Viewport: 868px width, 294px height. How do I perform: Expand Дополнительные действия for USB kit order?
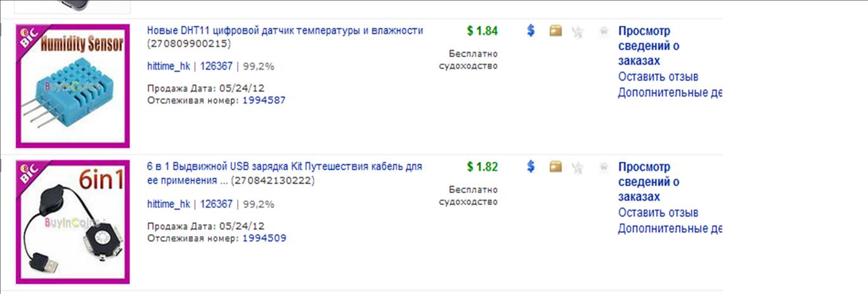670,229
